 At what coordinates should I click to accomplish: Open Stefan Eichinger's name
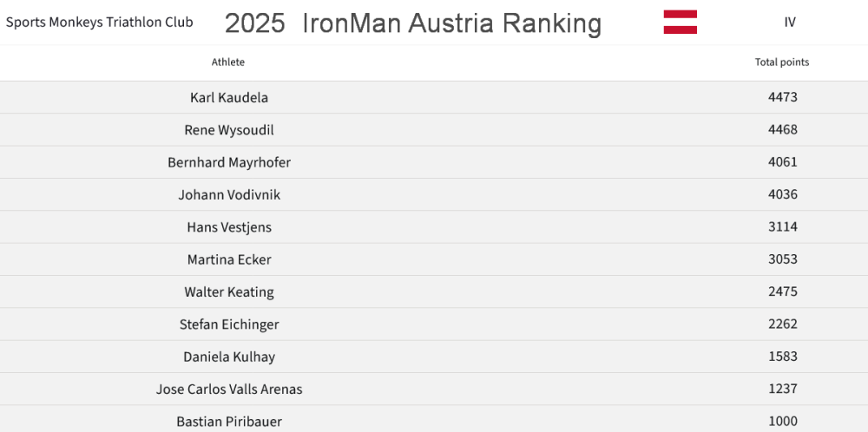point(229,324)
